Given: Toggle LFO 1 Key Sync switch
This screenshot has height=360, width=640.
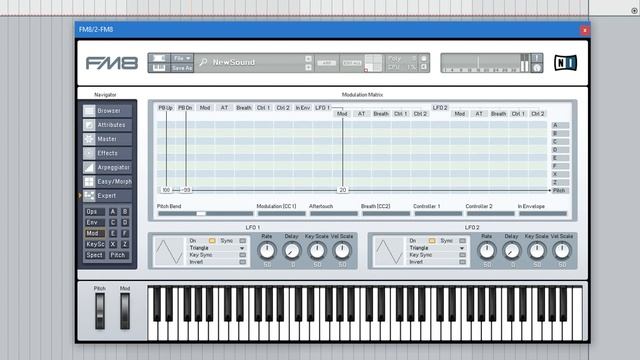Looking at the screenshot, I should coord(242,255).
